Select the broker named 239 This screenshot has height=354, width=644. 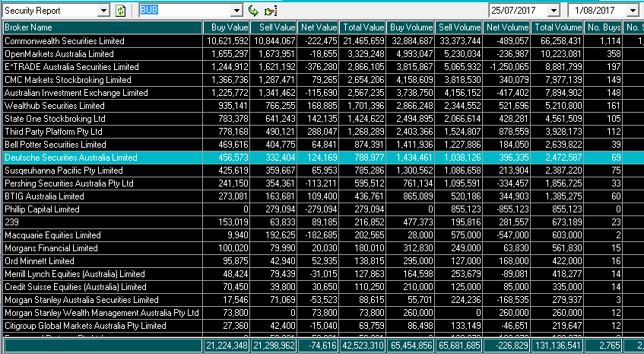(x=322, y=222)
